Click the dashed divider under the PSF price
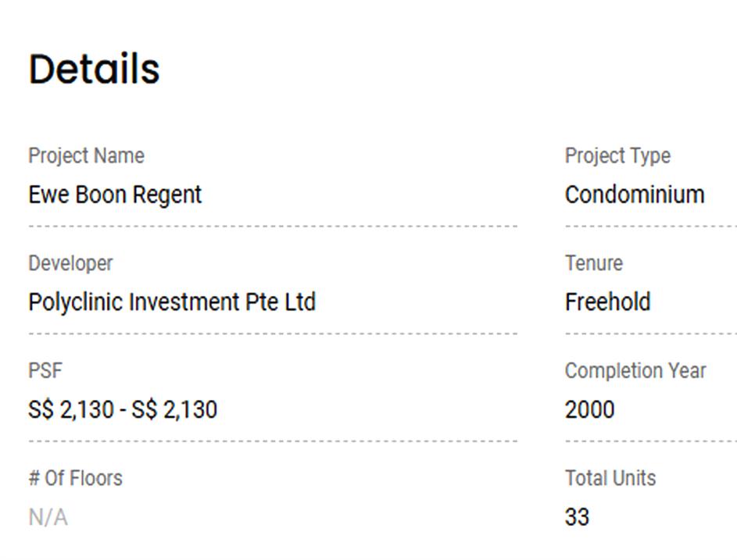737x560 pixels. (x=273, y=441)
